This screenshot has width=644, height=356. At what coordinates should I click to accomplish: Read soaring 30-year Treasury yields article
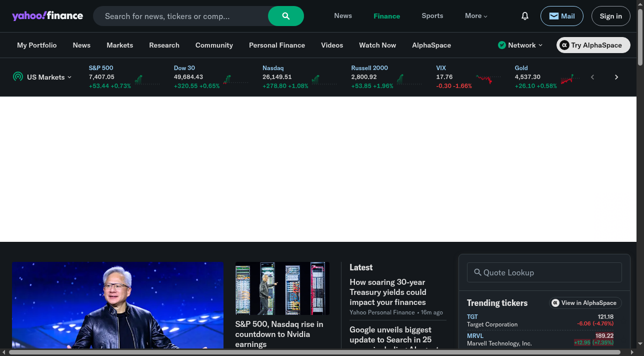[388, 292]
